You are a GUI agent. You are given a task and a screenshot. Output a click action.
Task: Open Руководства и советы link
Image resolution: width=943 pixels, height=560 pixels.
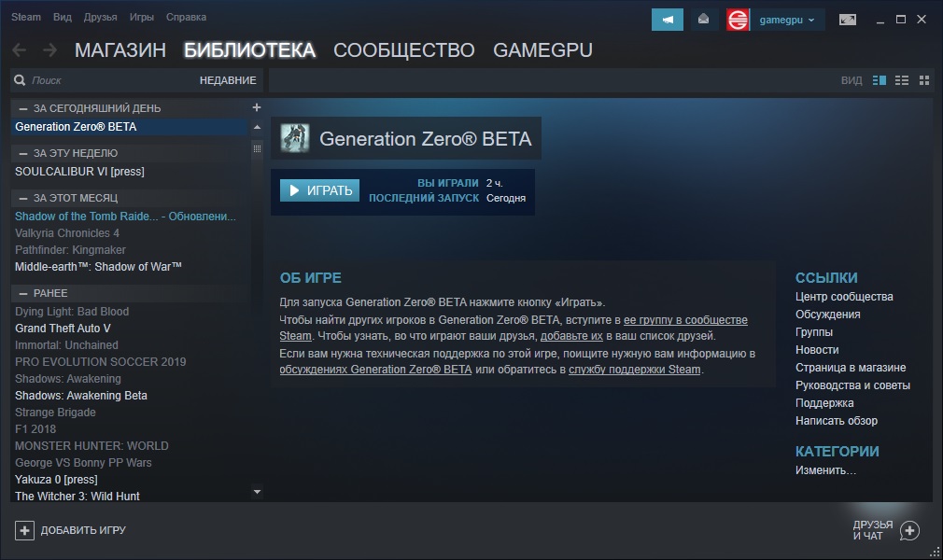click(852, 385)
